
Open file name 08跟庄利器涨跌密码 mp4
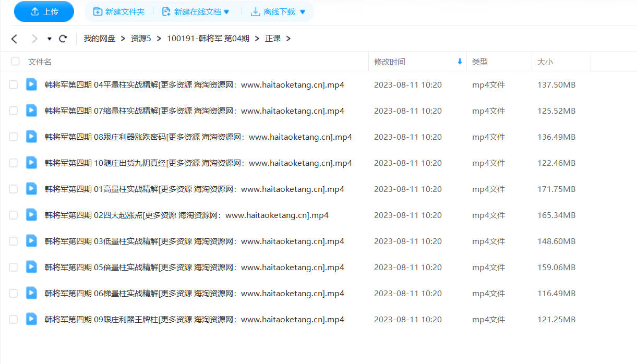point(198,137)
